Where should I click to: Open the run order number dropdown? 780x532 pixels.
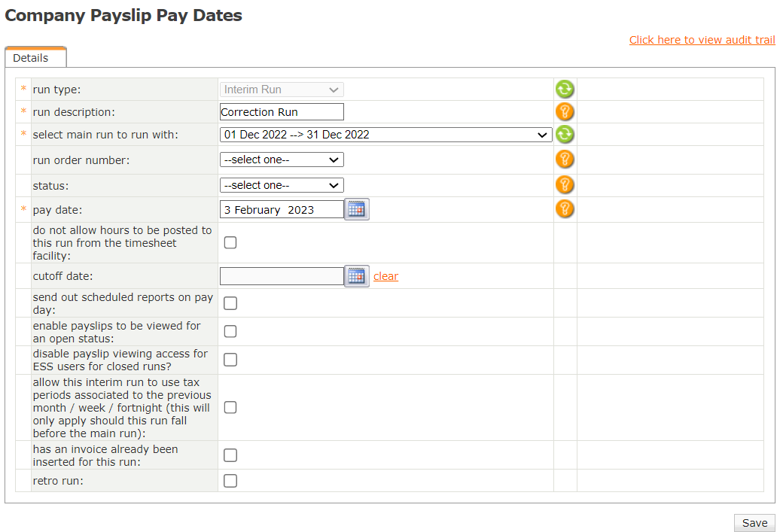[282, 160]
